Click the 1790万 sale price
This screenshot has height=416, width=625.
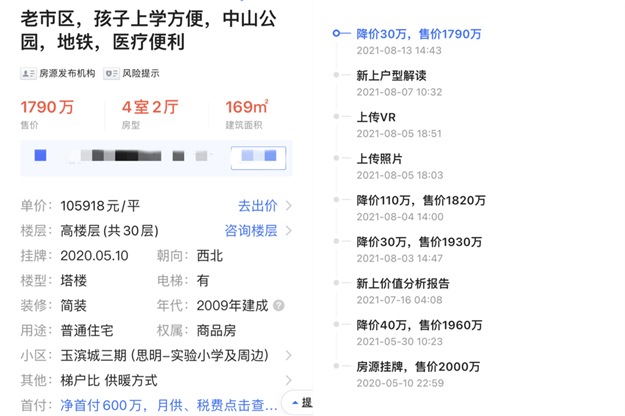click(47, 107)
